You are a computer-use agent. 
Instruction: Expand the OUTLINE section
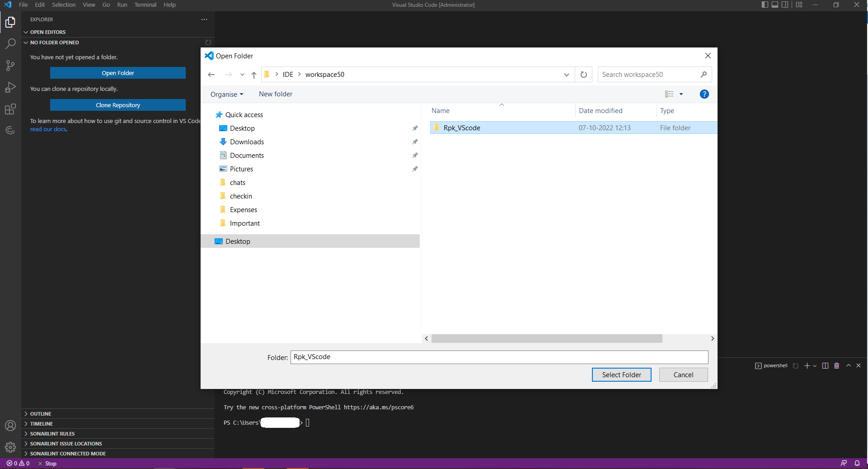[41, 414]
